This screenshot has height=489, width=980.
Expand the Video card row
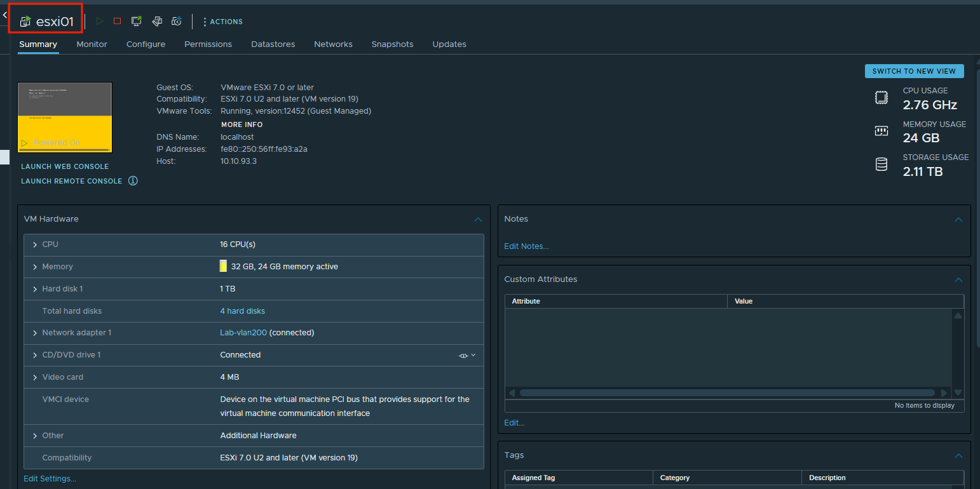35,377
